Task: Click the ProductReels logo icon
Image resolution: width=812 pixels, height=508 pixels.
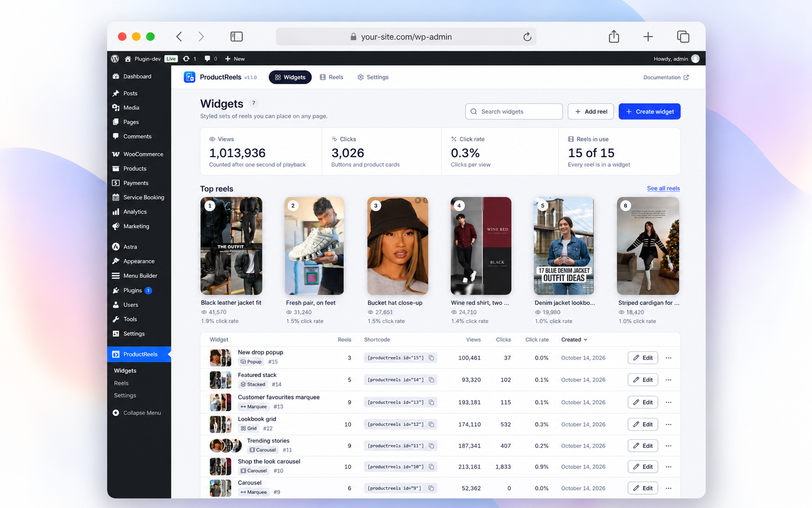Action: point(189,77)
